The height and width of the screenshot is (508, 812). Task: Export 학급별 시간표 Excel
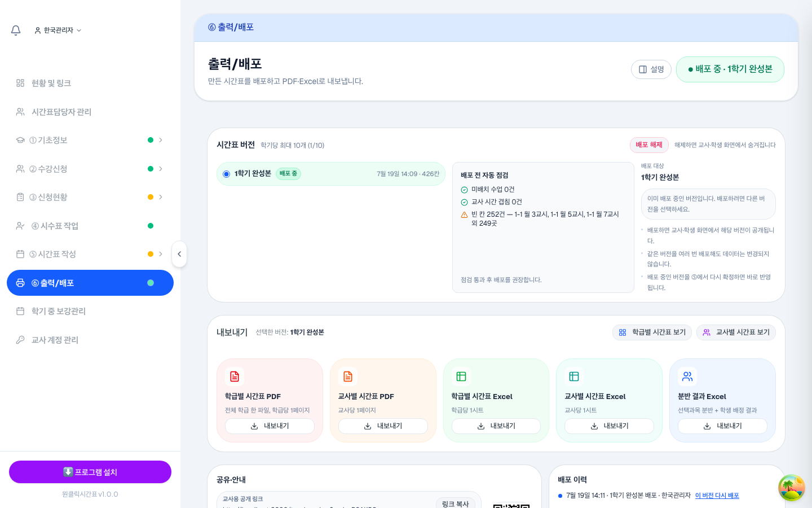(496, 426)
